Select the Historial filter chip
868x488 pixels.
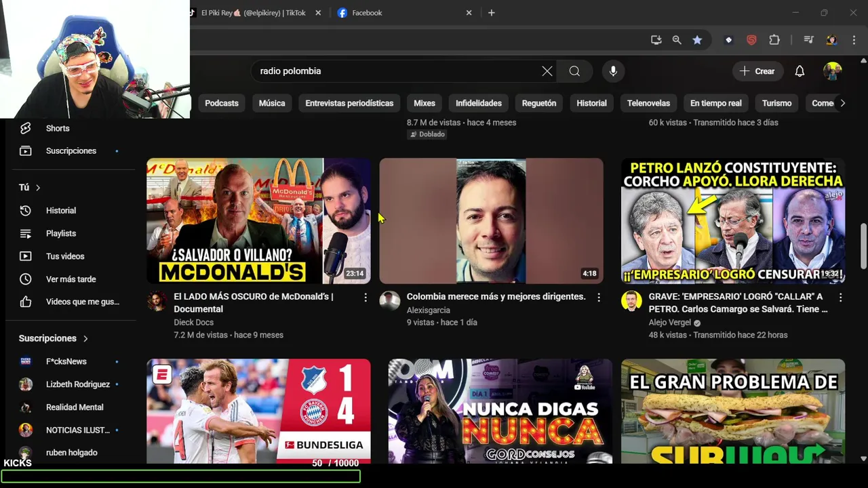pyautogui.click(x=591, y=103)
